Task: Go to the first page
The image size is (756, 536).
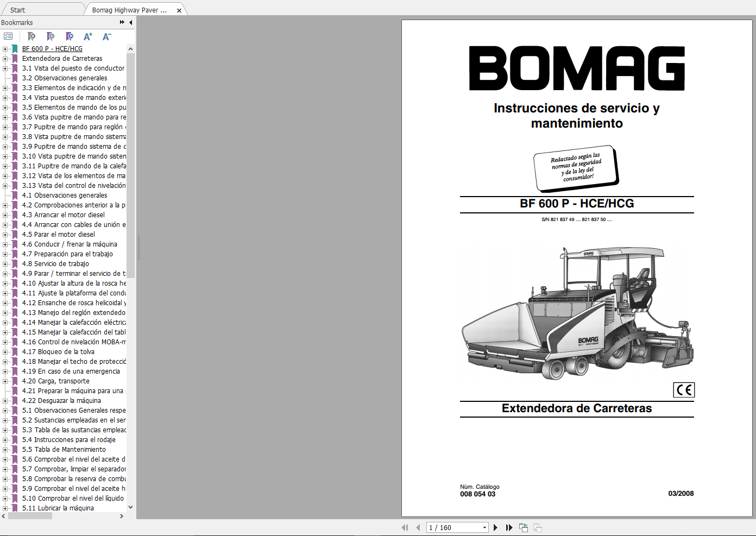Action: point(405,527)
